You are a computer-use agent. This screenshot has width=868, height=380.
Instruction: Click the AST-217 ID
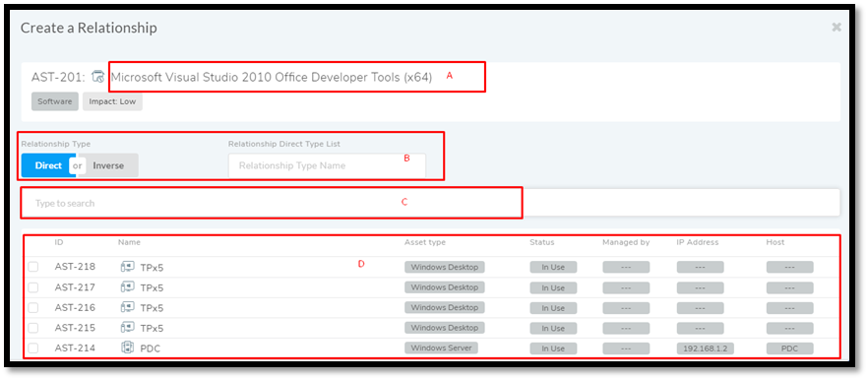coord(75,287)
